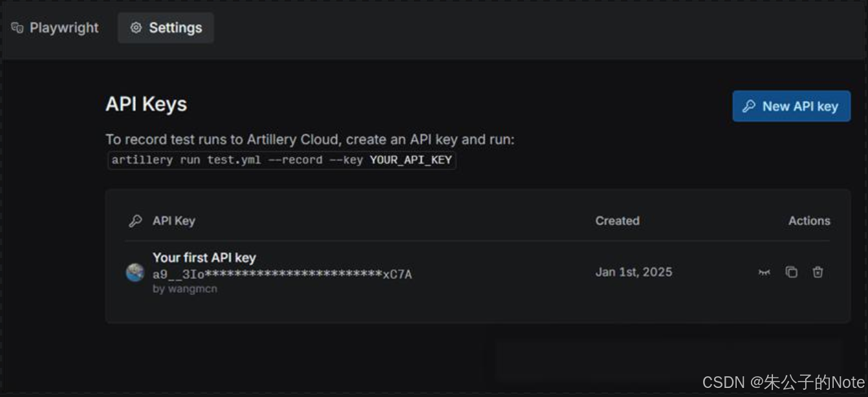
Task: Delete the first API key with trash icon
Action: [x=818, y=272]
